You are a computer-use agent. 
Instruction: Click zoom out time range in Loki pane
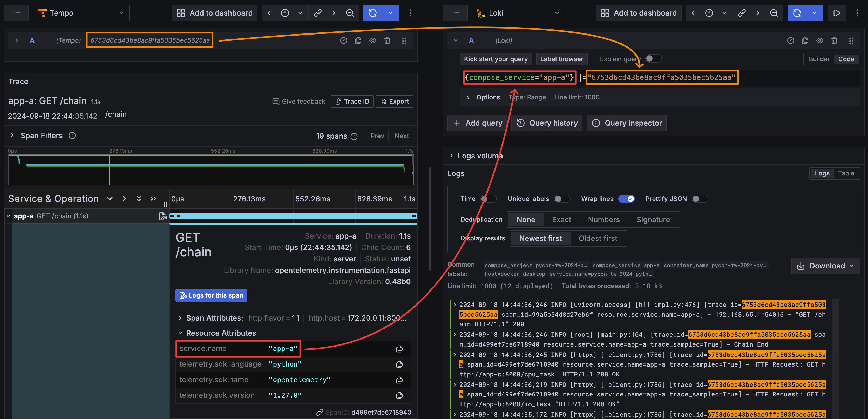(774, 13)
